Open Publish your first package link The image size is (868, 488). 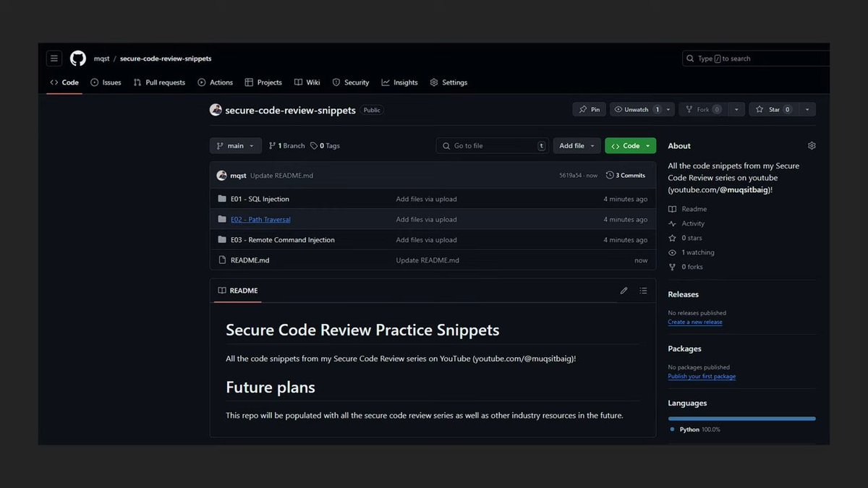point(702,376)
